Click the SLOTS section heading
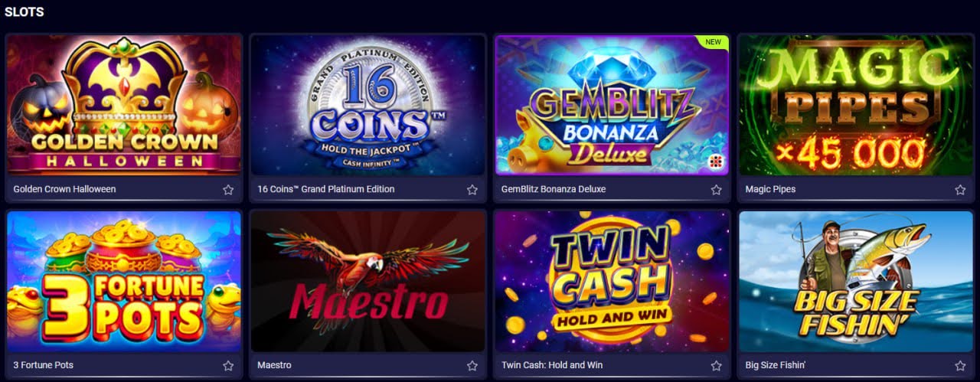980x382 pixels. click(24, 12)
